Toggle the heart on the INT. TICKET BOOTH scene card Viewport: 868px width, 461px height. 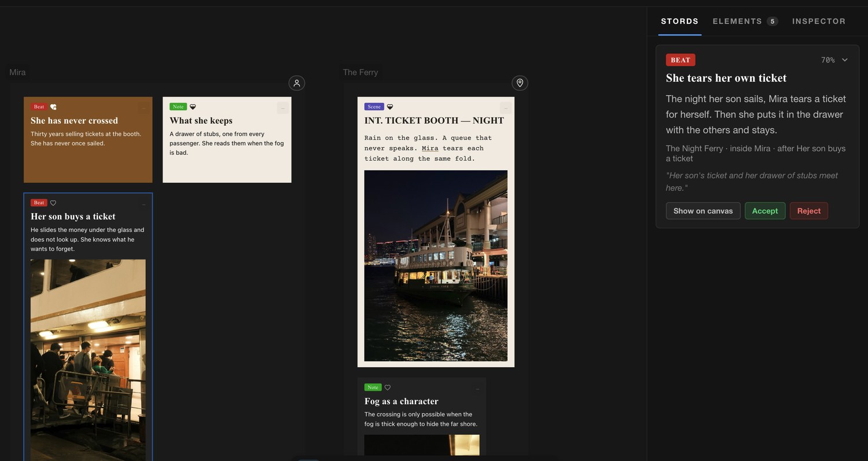[390, 107]
